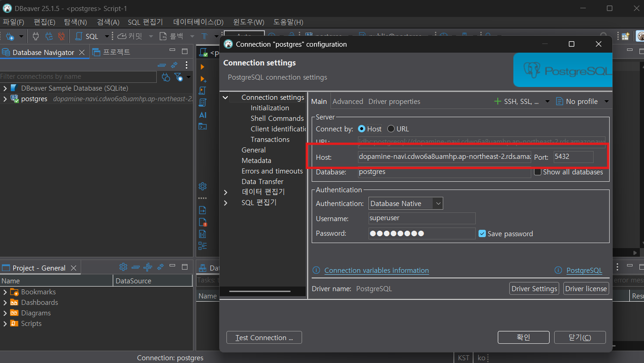Click the Project panel gear configure icon
This screenshot has height=363, width=644.
[123, 267]
